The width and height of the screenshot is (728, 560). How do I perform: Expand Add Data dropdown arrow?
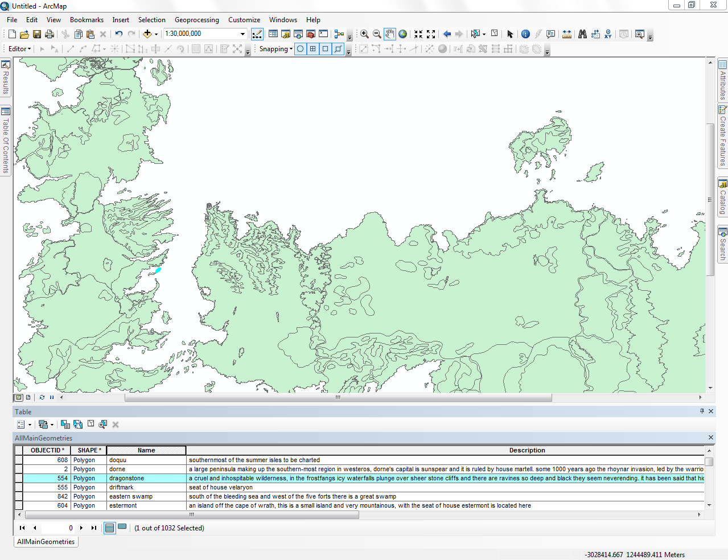point(156,34)
